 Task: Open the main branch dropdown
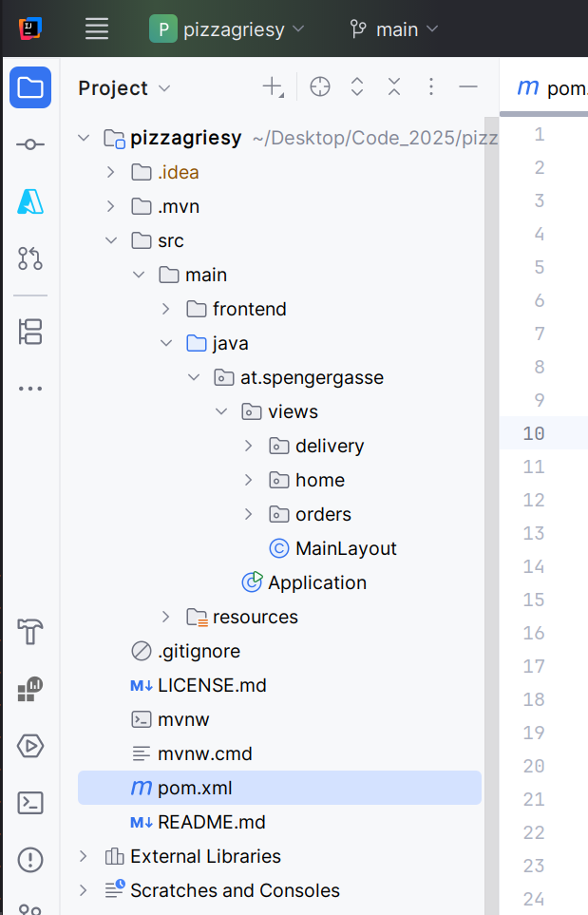(x=394, y=29)
